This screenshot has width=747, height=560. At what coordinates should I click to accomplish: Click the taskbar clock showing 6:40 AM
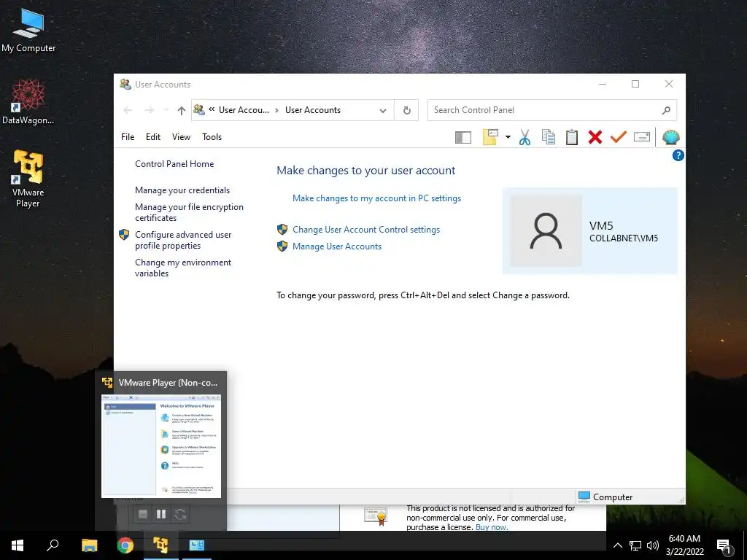point(684,545)
